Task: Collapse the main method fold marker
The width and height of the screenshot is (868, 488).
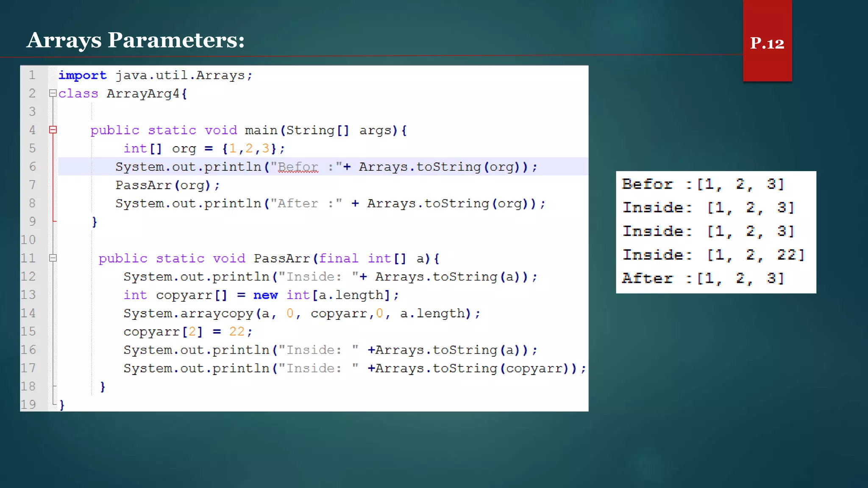Action: [x=53, y=130]
